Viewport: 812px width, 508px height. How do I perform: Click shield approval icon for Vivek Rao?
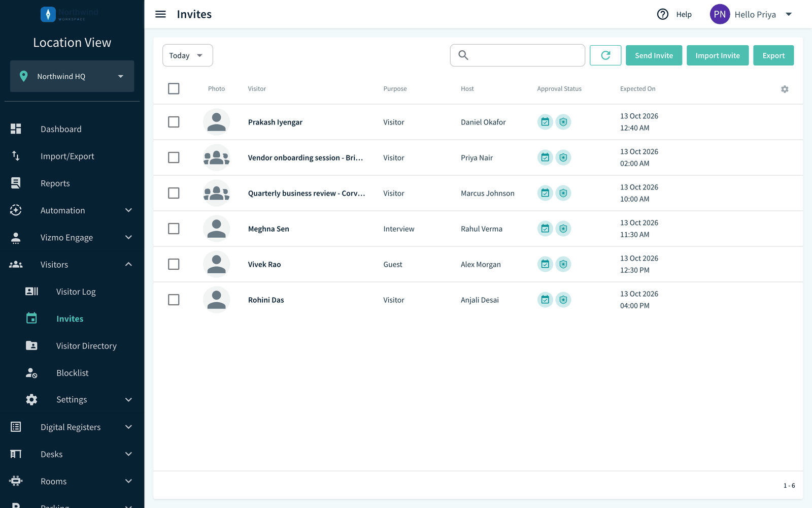(x=563, y=264)
